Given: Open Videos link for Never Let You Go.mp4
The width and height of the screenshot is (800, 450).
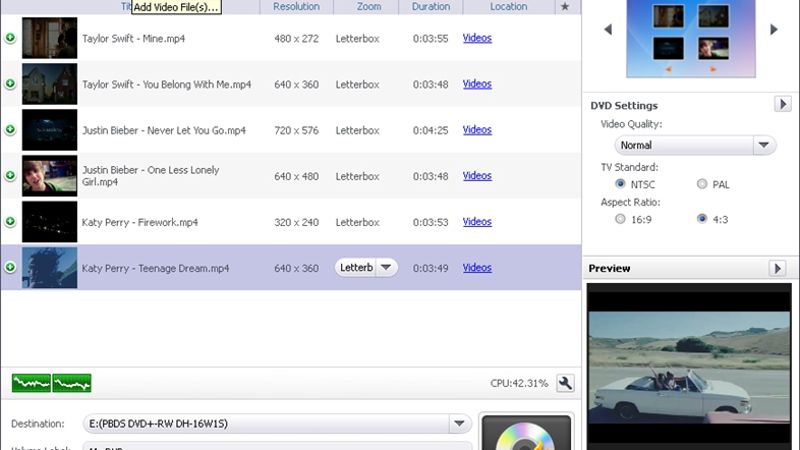Looking at the screenshot, I should coord(477,130).
